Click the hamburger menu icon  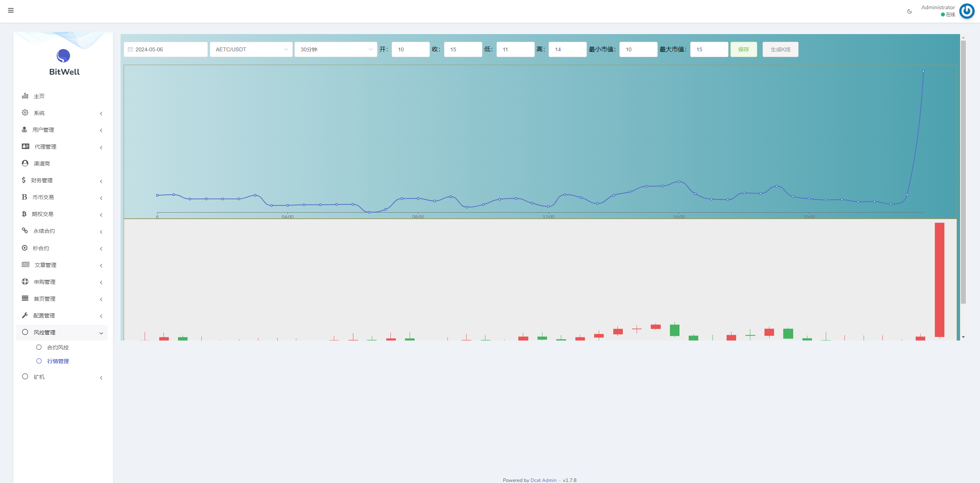pyautogui.click(x=11, y=10)
